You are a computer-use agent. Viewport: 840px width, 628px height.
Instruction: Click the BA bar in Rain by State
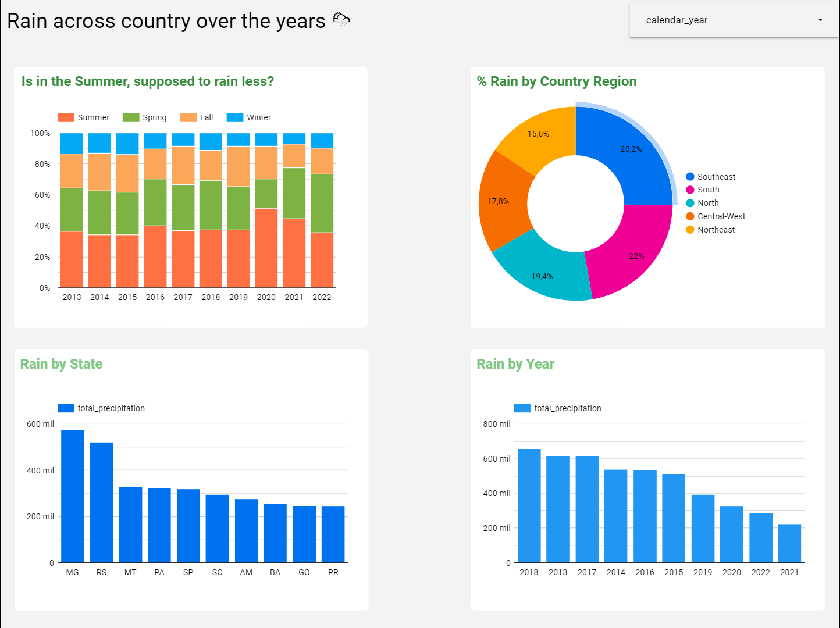275,533
